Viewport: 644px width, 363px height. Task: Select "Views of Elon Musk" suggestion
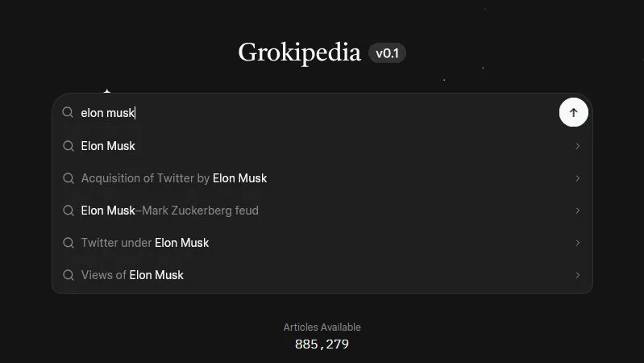[x=132, y=275]
